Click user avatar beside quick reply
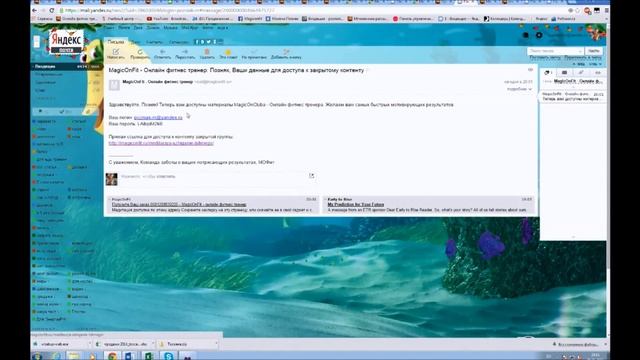Screen dimensions: 640x360 coord(111,179)
